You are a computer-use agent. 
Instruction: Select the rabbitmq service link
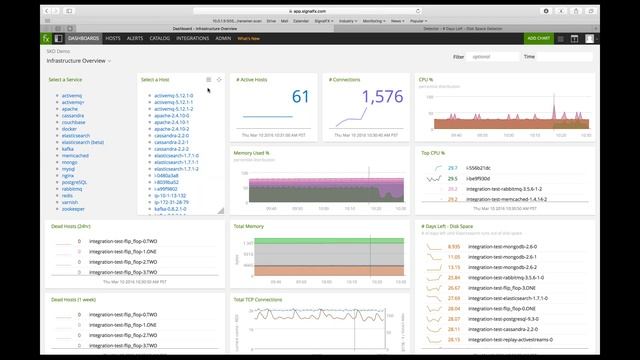(72, 189)
